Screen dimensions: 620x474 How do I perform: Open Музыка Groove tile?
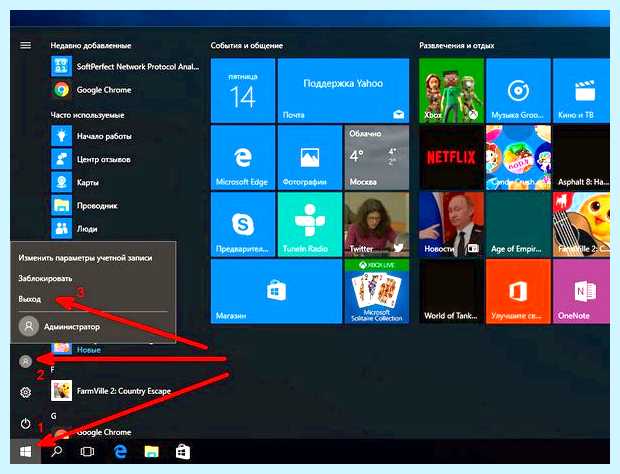[518, 91]
